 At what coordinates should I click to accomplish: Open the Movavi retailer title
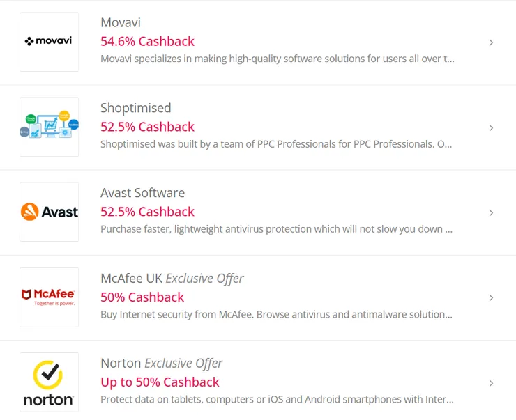coord(121,23)
